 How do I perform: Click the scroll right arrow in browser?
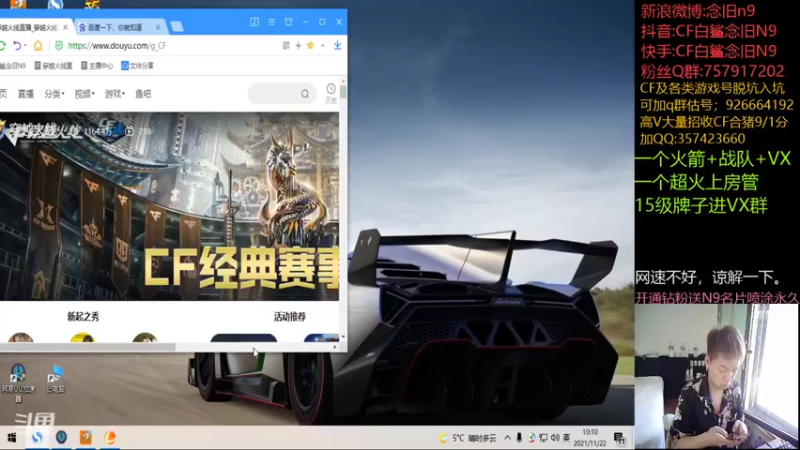tap(335, 347)
